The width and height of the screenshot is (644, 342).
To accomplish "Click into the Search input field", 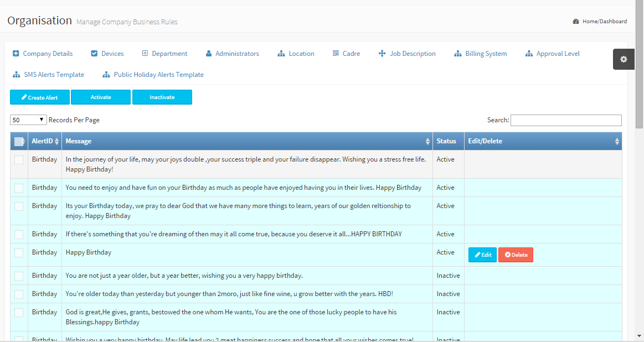I will click(x=565, y=120).
